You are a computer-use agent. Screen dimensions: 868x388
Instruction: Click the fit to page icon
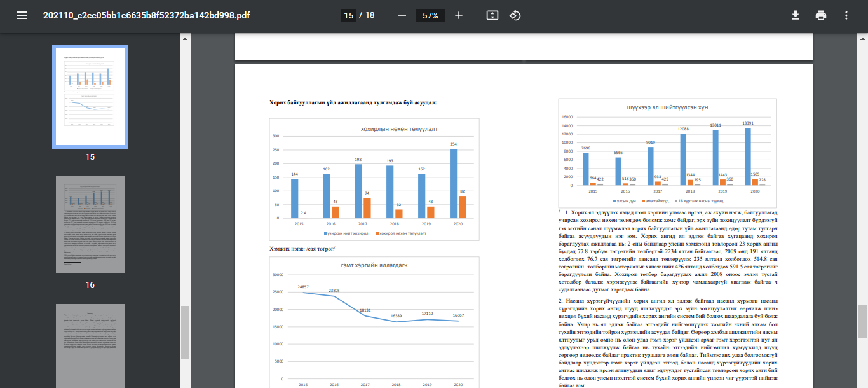coord(492,15)
